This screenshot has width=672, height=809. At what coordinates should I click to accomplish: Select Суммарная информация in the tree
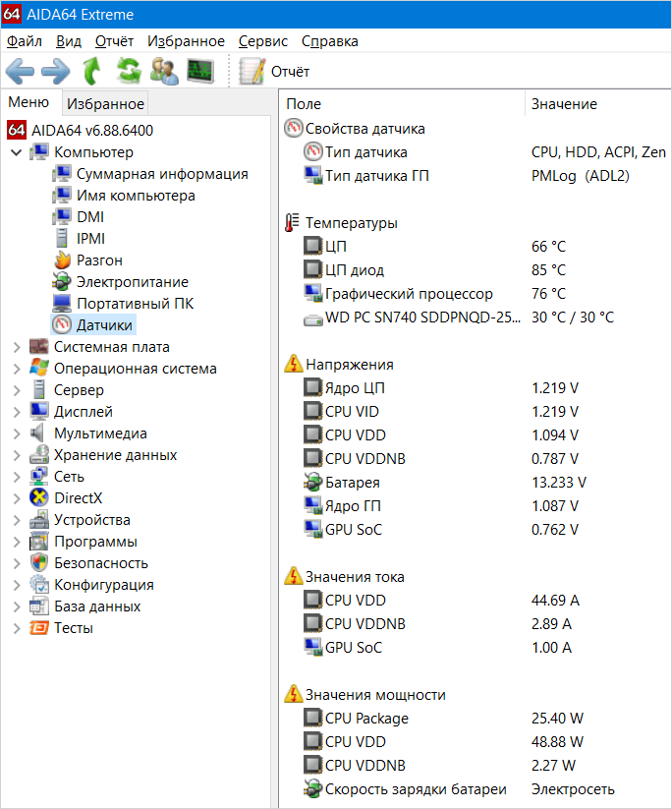coord(162,174)
